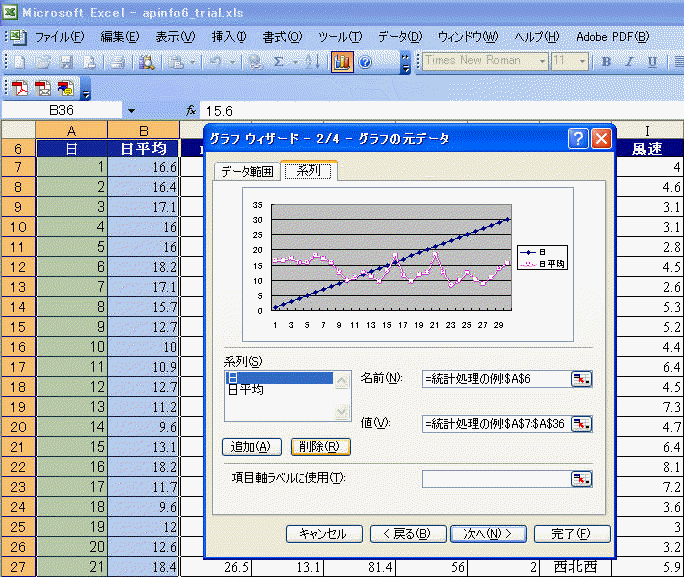
Task: Click range selector icon for 項目軸ラベル field
Action: (581, 479)
